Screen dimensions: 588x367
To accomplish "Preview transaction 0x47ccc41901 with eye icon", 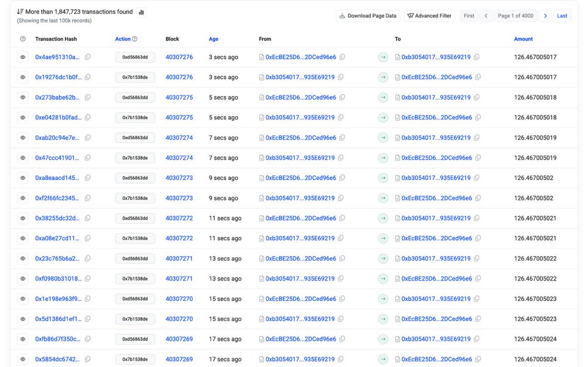I will pos(23,158).
